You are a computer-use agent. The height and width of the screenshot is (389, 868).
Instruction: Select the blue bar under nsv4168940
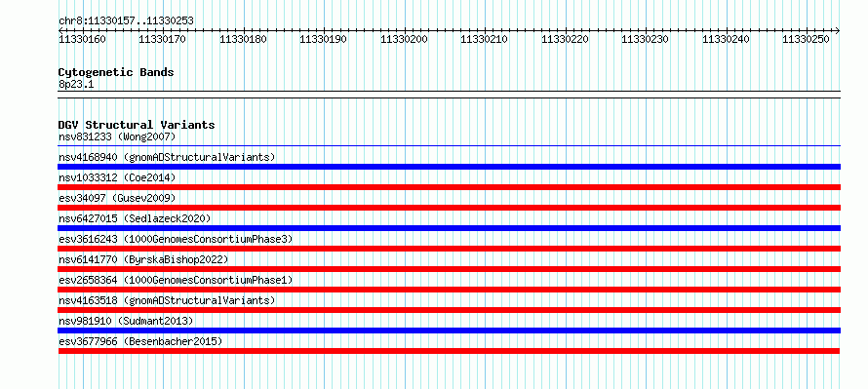click(x=449, y=167)
